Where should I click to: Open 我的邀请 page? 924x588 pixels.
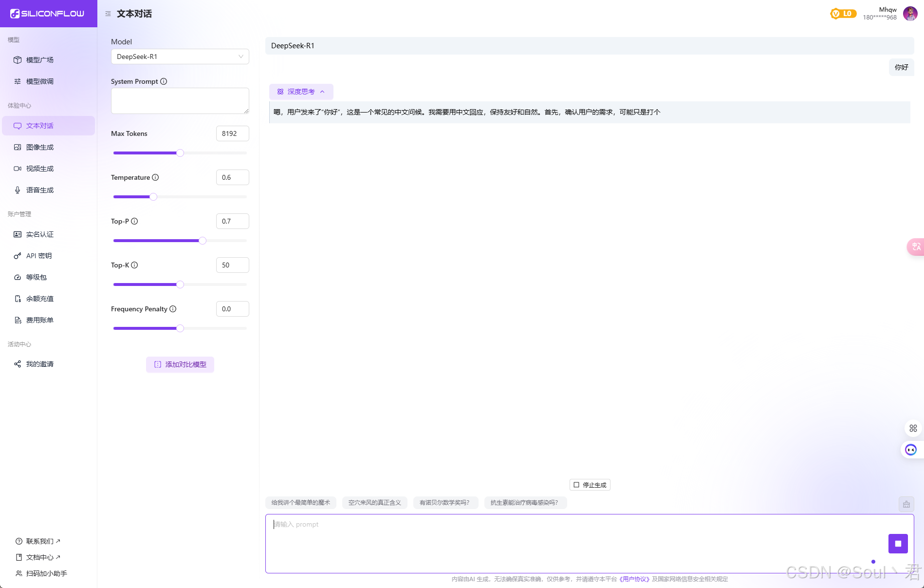tap(48, 364)
